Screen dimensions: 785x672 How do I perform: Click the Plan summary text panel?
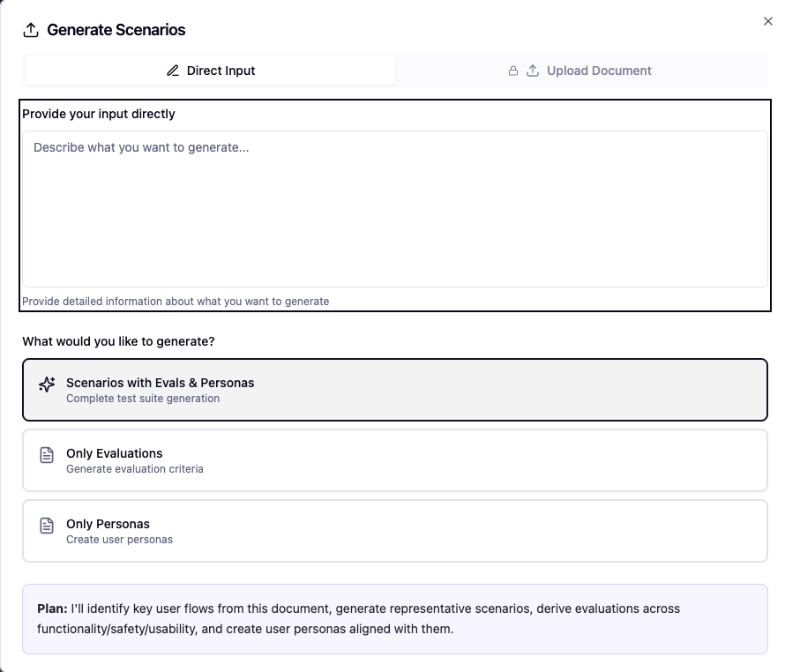coord(395,618)
